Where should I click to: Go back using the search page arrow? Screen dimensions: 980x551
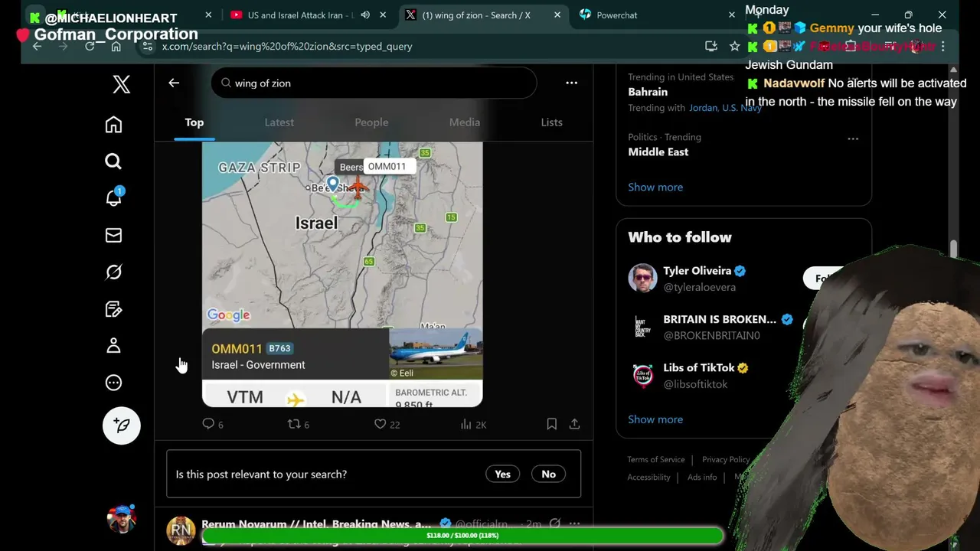[x=174, y=83]
